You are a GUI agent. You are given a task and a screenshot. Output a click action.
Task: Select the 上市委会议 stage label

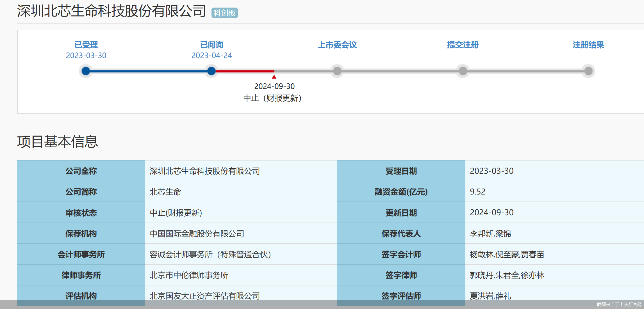tap(337, 45)
